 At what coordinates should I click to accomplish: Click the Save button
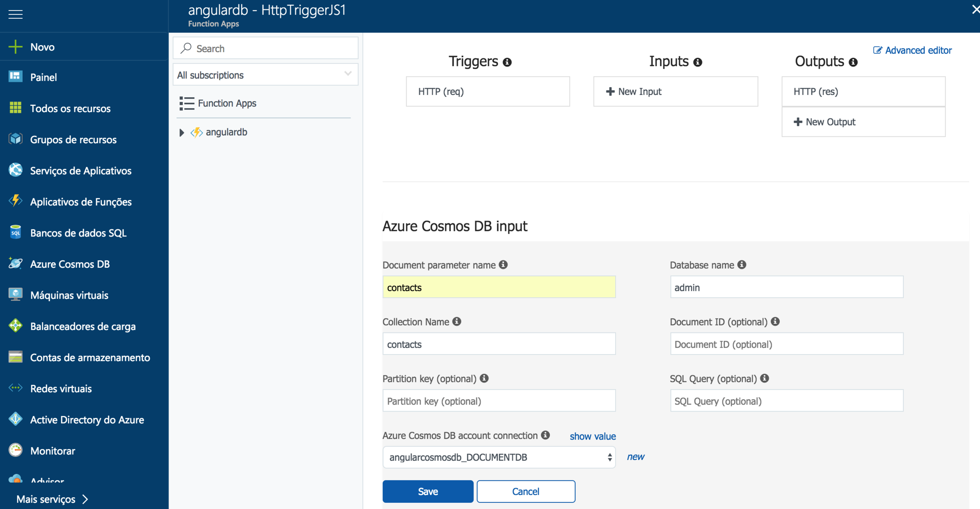[428, 491]
